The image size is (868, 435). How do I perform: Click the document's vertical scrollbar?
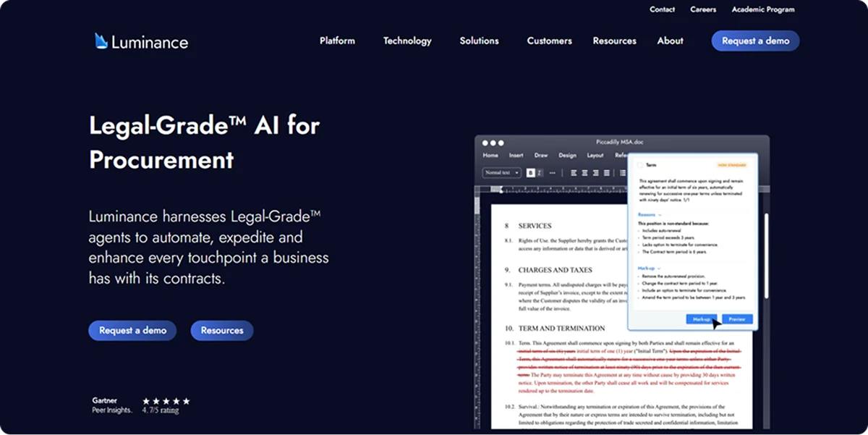[766, 255]
